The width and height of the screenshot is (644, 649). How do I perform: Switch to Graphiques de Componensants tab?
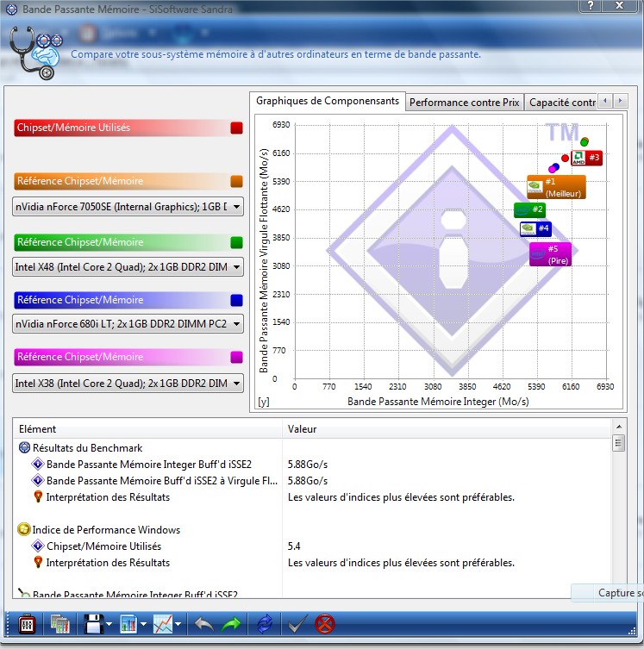coord(328,101)
